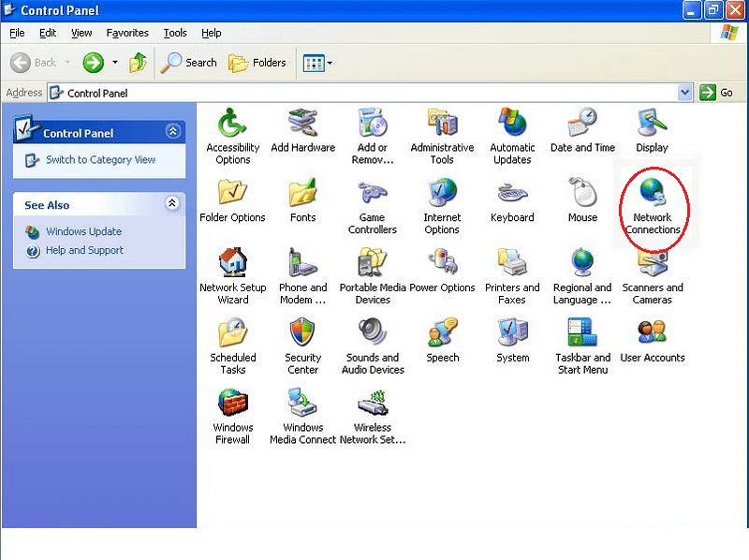Click the green Forward arrow button
The image size is (749, 560).
(93, 63)
